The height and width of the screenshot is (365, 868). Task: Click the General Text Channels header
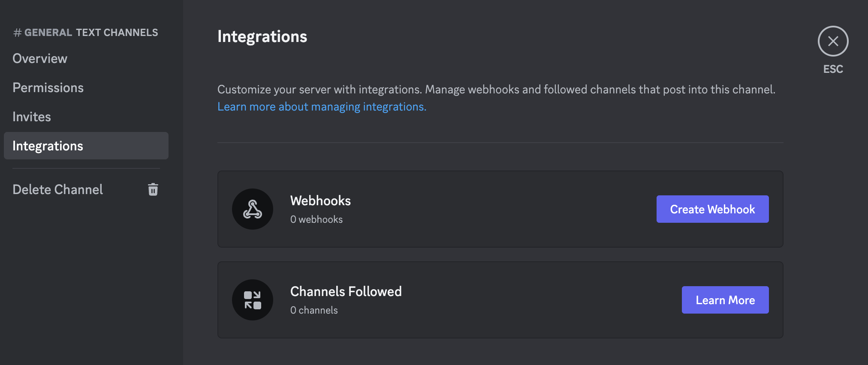coord(85,32)
